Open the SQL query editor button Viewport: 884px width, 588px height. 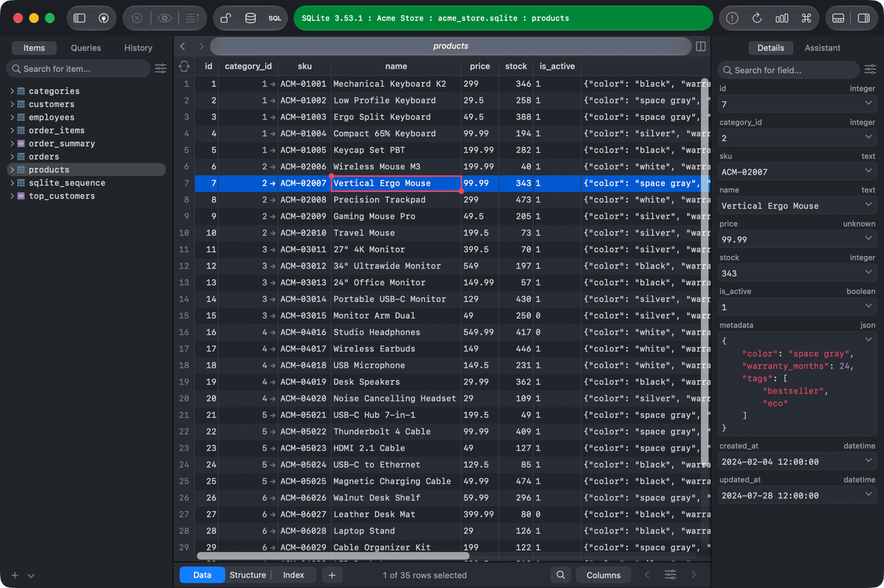click(275, 18)
